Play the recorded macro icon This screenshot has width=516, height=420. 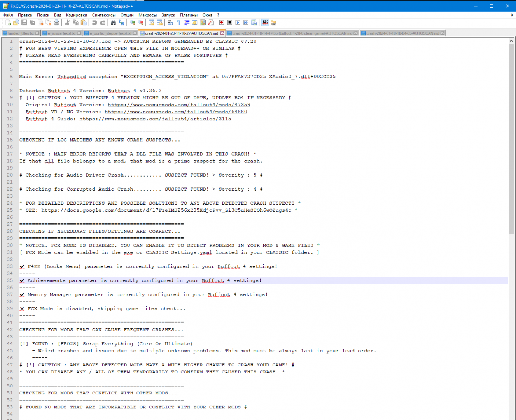(238, 23)
